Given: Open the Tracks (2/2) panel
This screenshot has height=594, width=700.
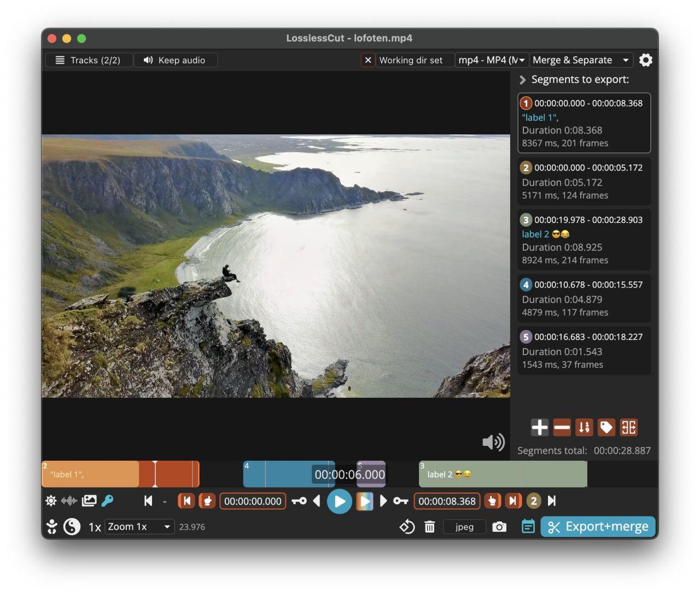Looking at the screenshot, I should (89, 60).
